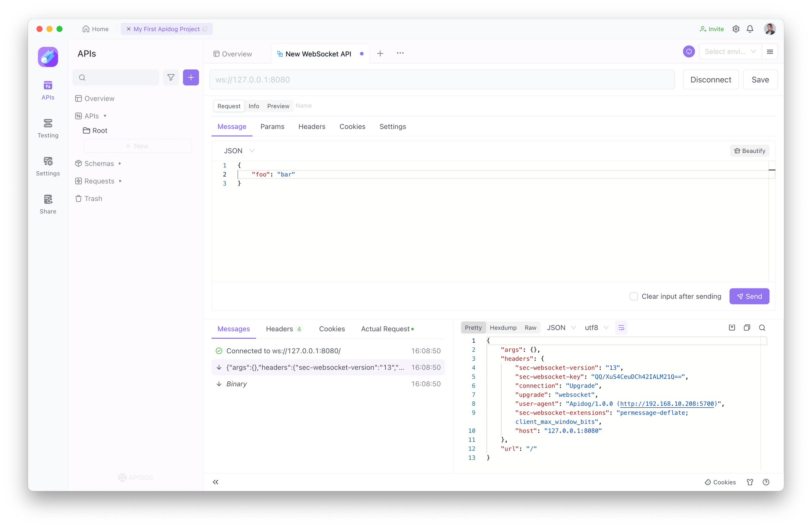Switch to Hexdump response view
Viewport: 812px width, 528px height.
point(503,327)
